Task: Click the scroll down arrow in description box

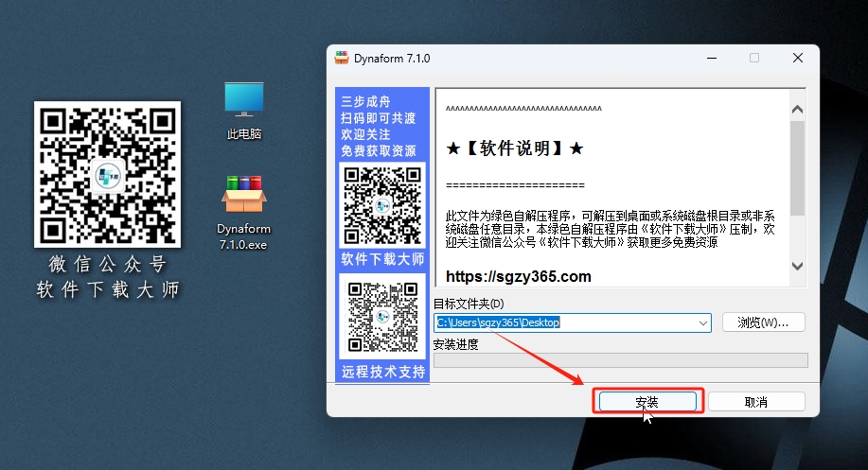Action: tap(797, 266)
